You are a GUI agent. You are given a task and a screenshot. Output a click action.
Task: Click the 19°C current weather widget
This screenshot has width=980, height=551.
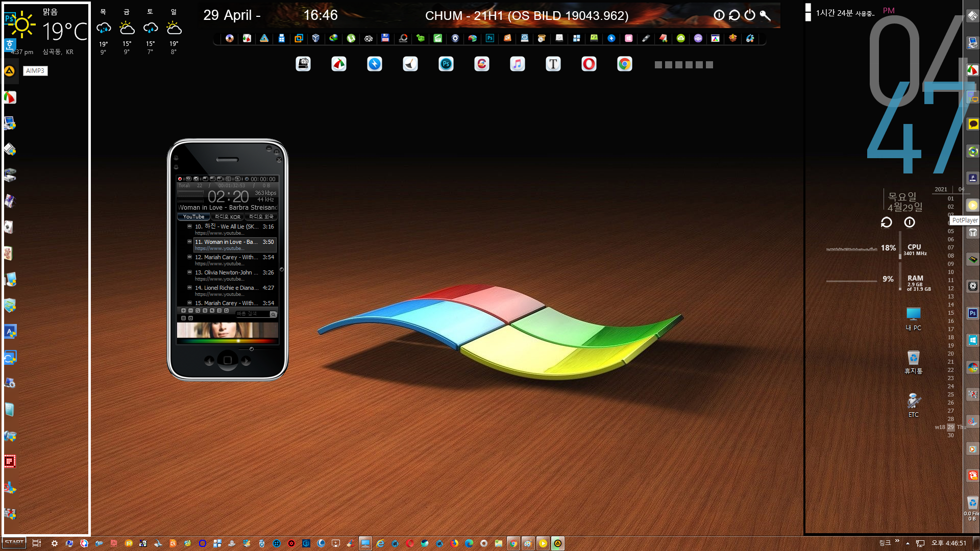[x=65, y=32]
